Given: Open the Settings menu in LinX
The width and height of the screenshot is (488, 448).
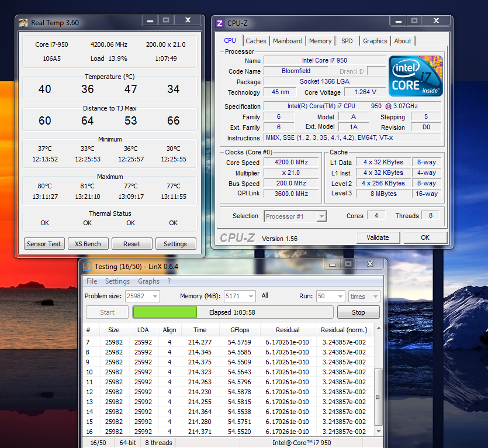Looking at the screenshot, I should [117, 281].
